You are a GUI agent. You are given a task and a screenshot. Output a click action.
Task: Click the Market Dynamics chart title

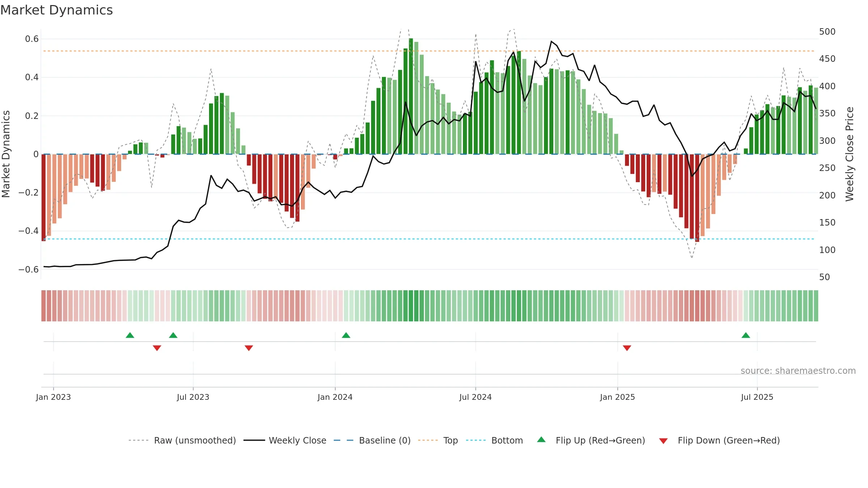[56, 10]
